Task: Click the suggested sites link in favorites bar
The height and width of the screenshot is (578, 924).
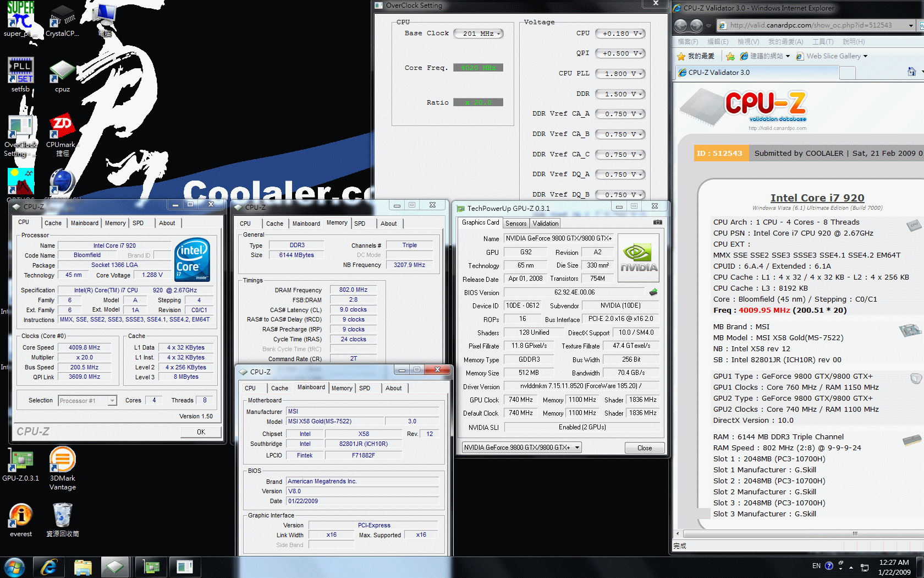Action: tap(765, 56)
